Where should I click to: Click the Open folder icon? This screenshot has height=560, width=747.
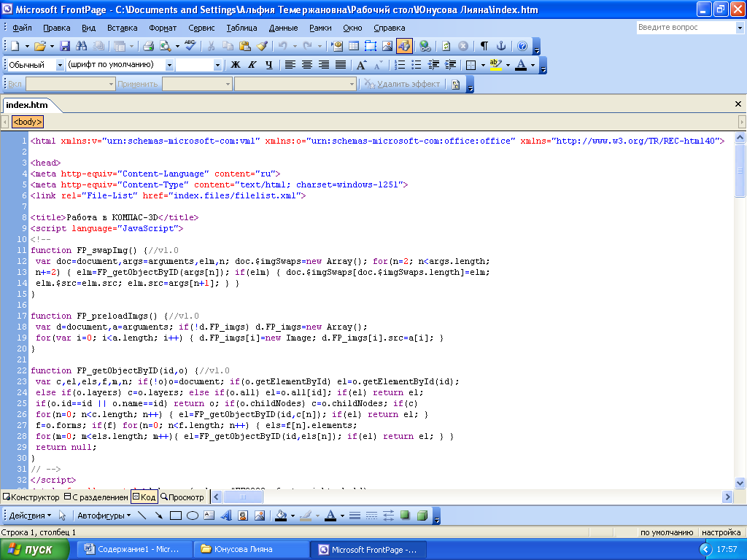point(40,46)
